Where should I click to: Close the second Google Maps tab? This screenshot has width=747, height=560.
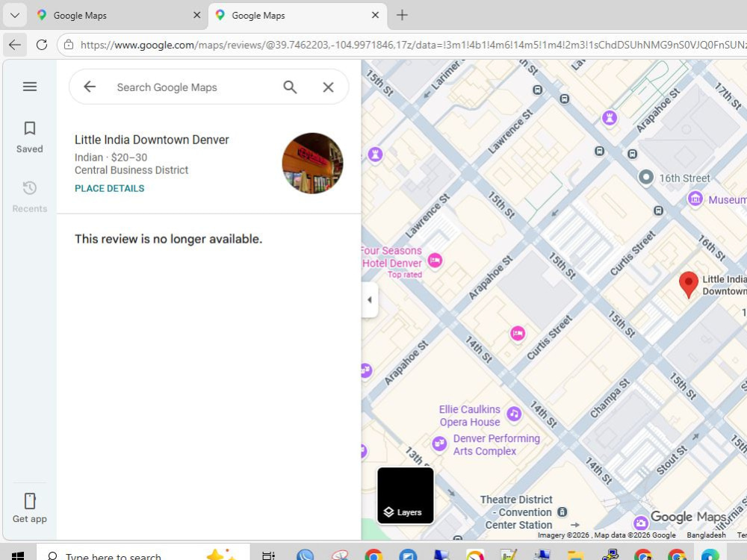click(x=376, y=15)
